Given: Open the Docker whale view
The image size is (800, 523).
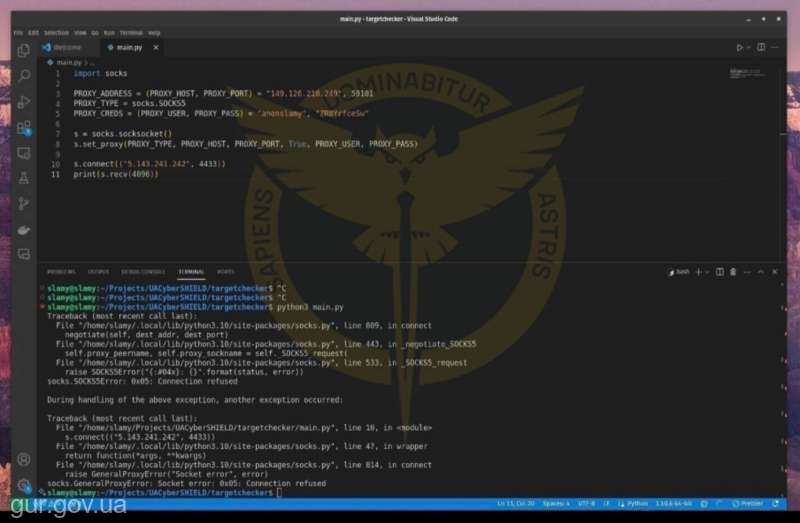Looking at the screenshot, I should click(x=23, y=230).
